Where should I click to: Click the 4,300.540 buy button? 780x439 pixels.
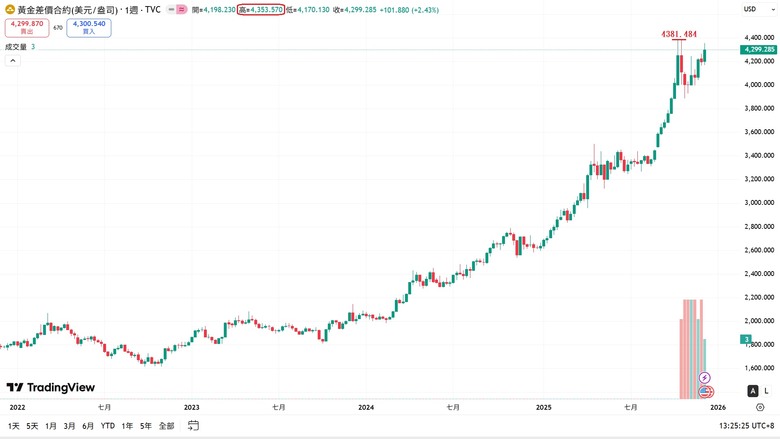click(89, 27)
